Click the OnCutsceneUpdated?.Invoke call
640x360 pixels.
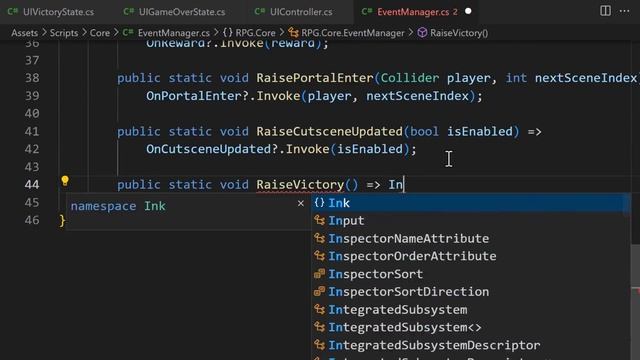238,149
